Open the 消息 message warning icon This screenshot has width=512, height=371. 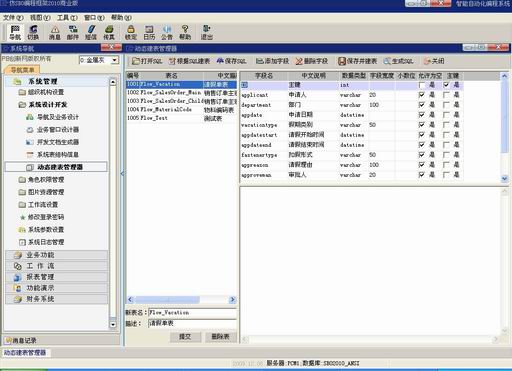tap(55, 32)
